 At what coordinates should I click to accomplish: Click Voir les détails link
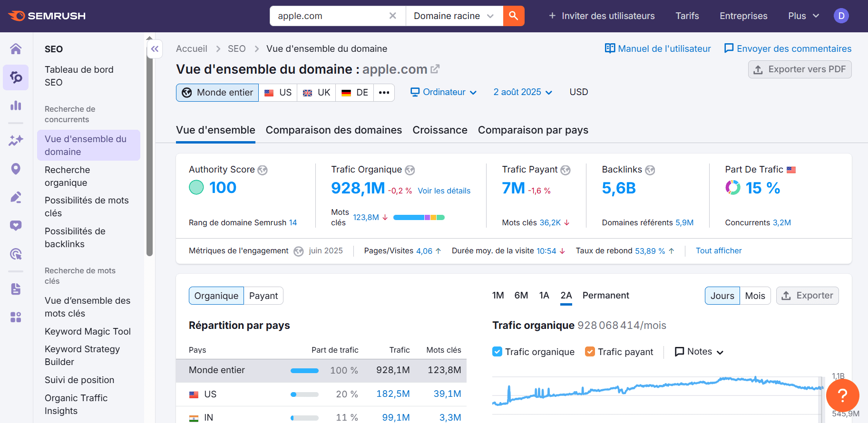click(x=444, y=191)
